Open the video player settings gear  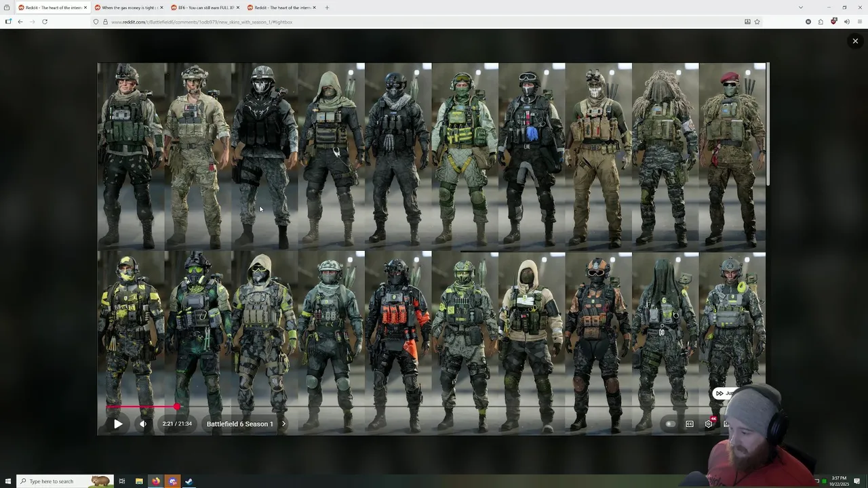coord(709,424)
